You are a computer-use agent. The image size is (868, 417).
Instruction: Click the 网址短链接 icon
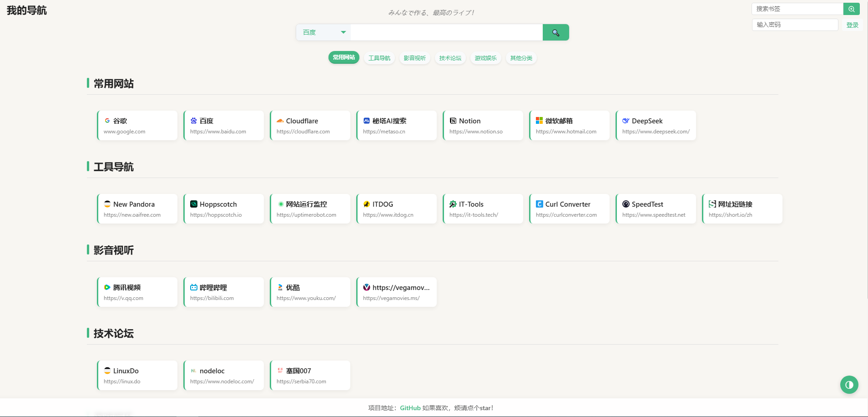[x=712, y=204]
